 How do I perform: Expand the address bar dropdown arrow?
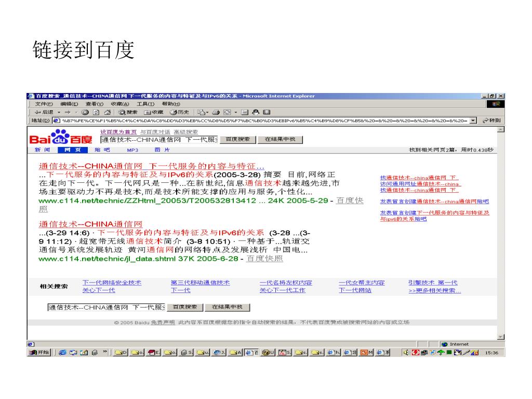473,121
